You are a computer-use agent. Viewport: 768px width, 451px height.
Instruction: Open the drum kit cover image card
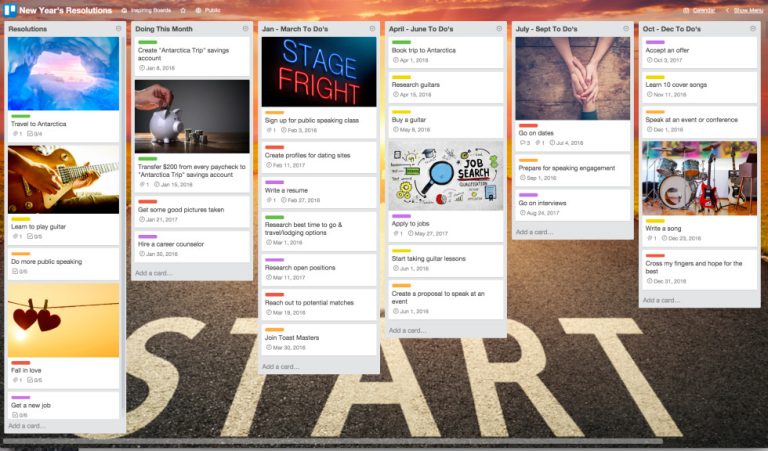point(699,178)
